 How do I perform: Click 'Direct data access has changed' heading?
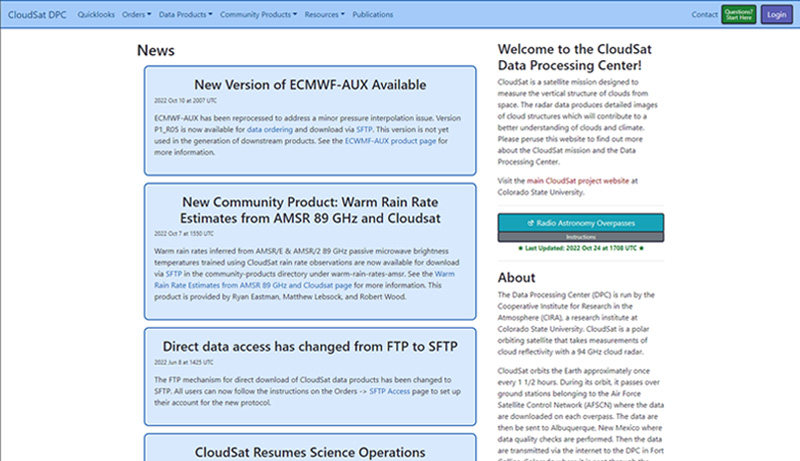coord(310,346)
